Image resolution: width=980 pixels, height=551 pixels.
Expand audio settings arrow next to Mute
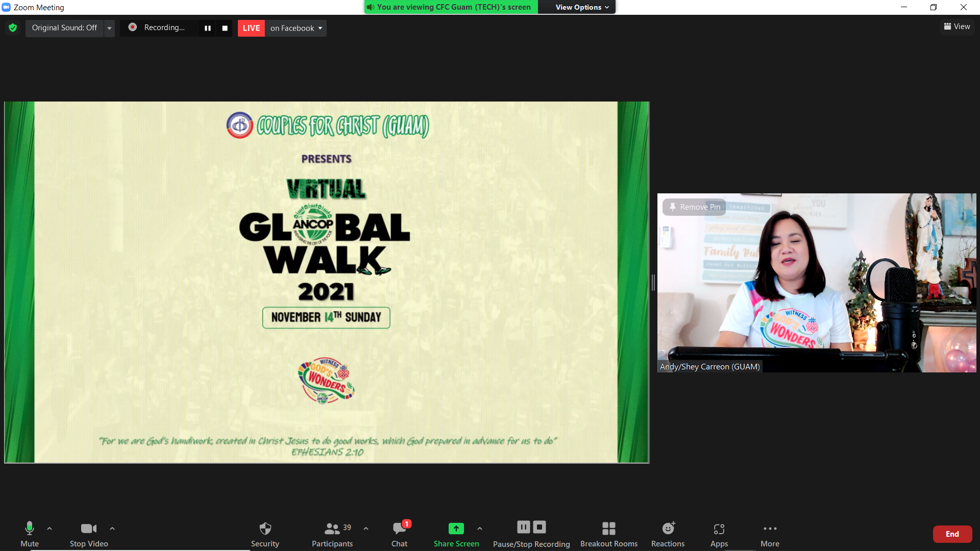click(x=50, y=529)
